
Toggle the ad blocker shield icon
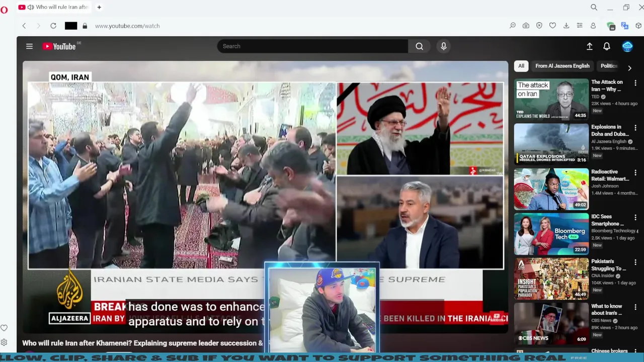(539, 26)
